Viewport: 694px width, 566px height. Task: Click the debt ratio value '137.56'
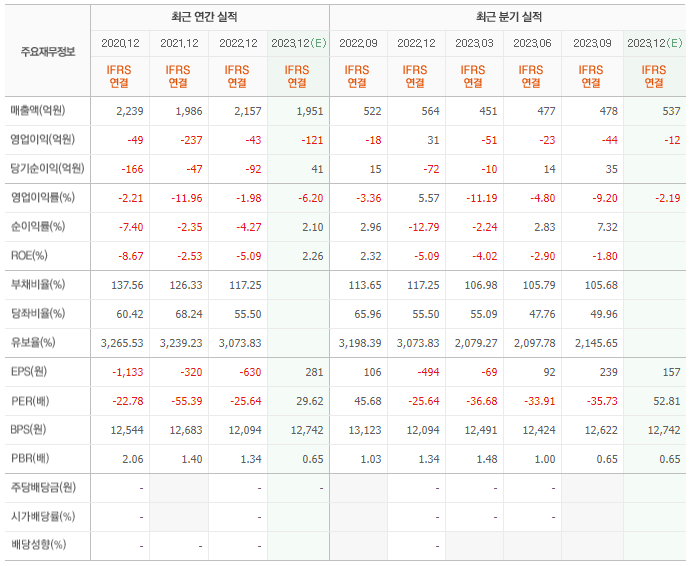pos(127,285)
